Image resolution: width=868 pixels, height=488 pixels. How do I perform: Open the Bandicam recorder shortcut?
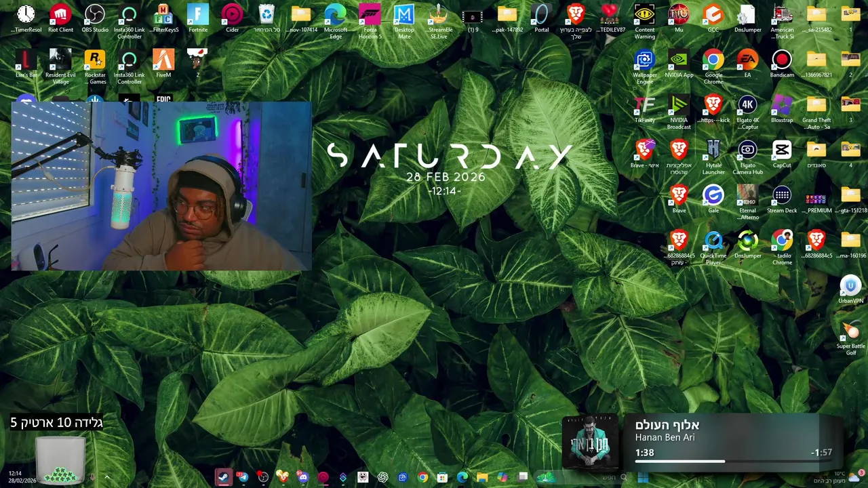coord(782,64)
